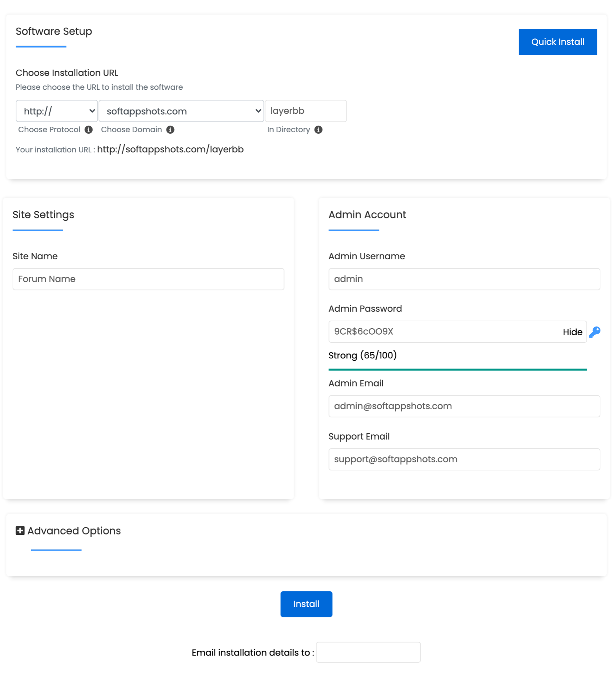Click the Quick Install button
This screenshot has height=700, width=613.
click(558, 42)
